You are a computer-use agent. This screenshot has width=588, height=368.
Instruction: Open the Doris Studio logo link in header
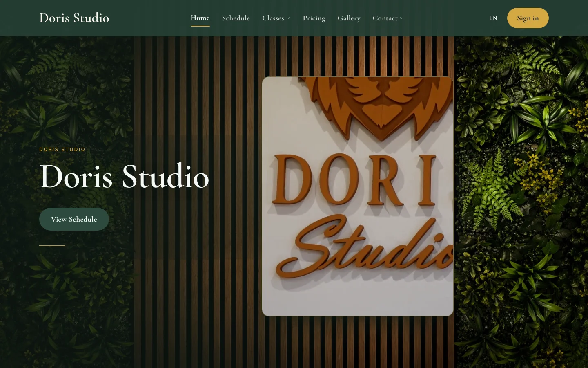[x=74, y=18]
